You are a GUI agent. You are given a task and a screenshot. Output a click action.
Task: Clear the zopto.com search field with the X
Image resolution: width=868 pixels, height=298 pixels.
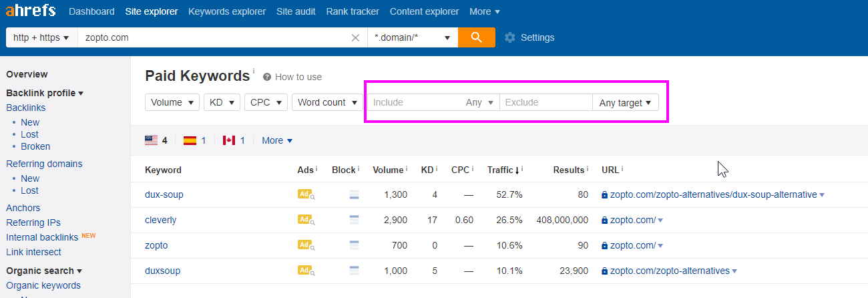[355, 37]
